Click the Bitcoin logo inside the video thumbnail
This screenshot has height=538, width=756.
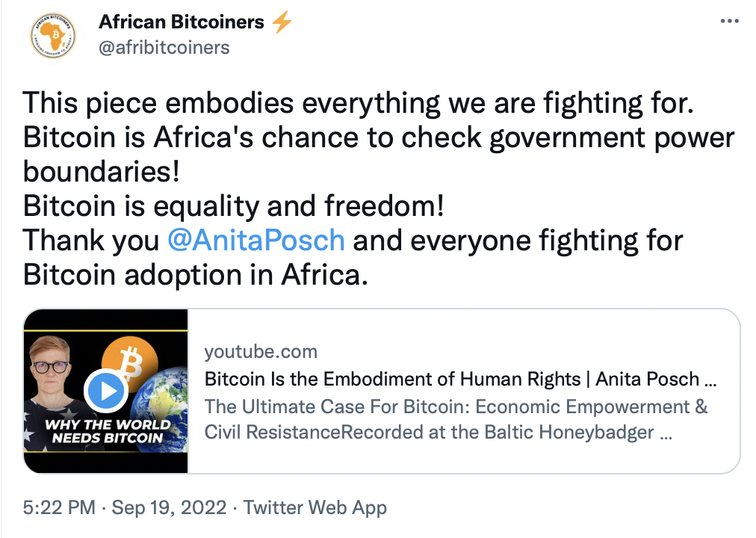[131, 365]
